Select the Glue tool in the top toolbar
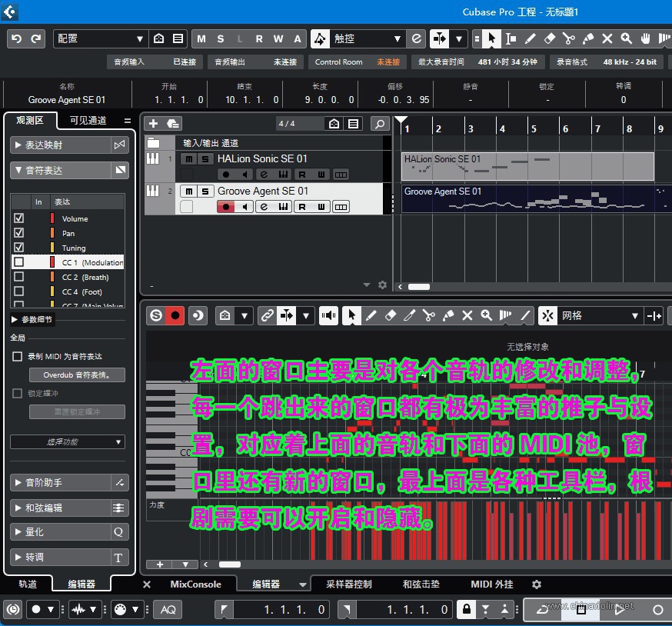 click(x=588, y=39)
